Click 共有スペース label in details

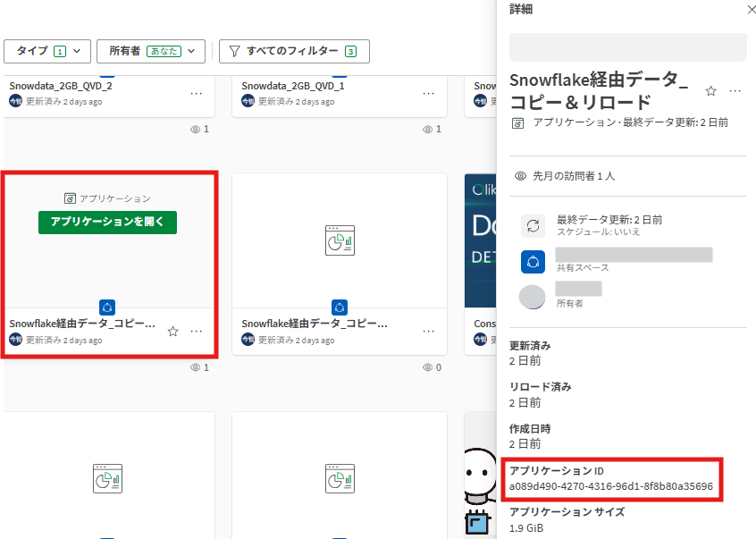pos(583,268)
